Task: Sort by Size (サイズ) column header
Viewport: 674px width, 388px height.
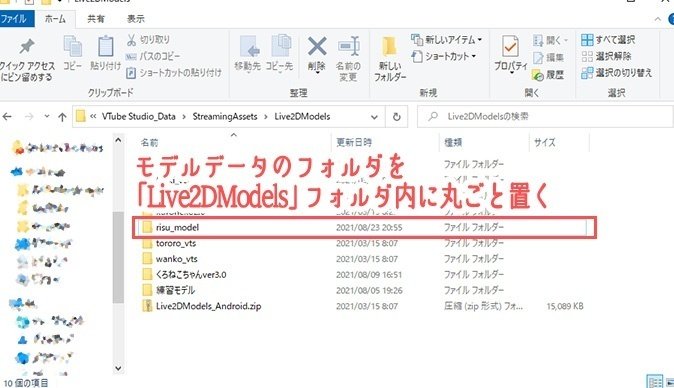Action: pos(545,142)
